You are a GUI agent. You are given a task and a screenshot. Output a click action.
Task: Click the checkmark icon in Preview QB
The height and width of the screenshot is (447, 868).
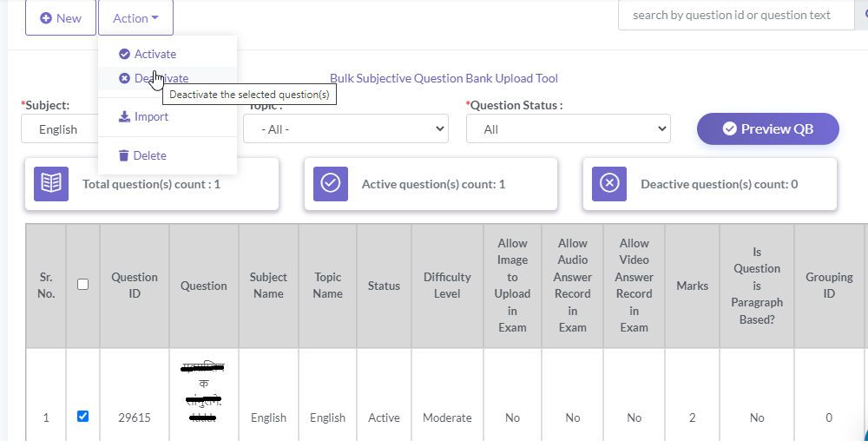tap(730, 129)
